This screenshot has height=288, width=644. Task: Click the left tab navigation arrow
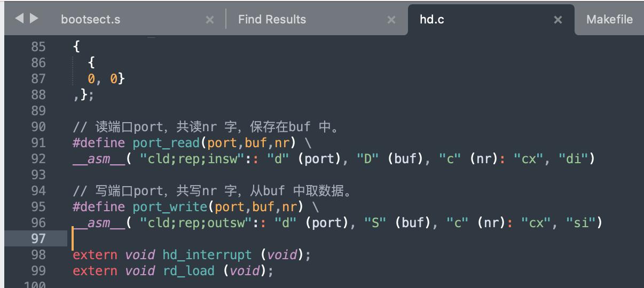coord(19,19)
